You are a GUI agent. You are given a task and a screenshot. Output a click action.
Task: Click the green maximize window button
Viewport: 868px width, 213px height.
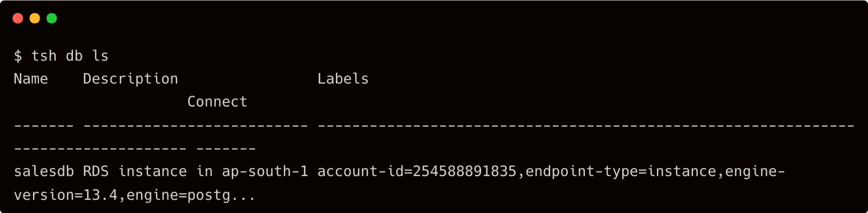[x=52, y=18]
